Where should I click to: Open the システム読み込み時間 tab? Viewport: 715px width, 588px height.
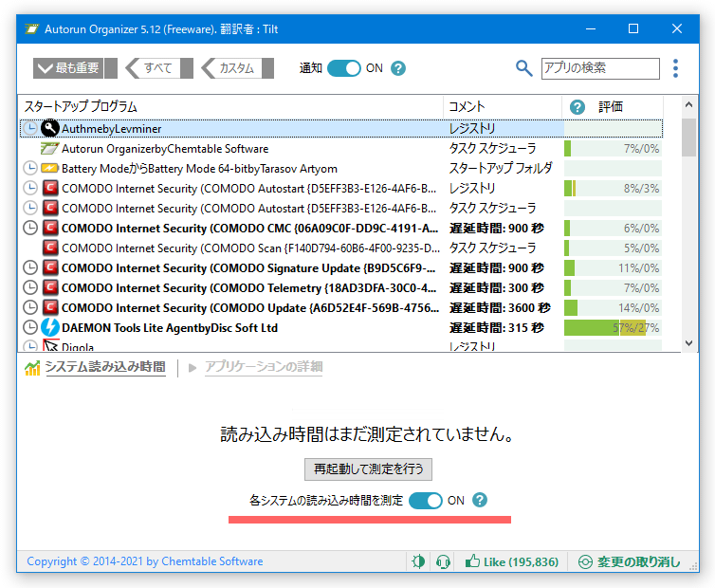105,367
